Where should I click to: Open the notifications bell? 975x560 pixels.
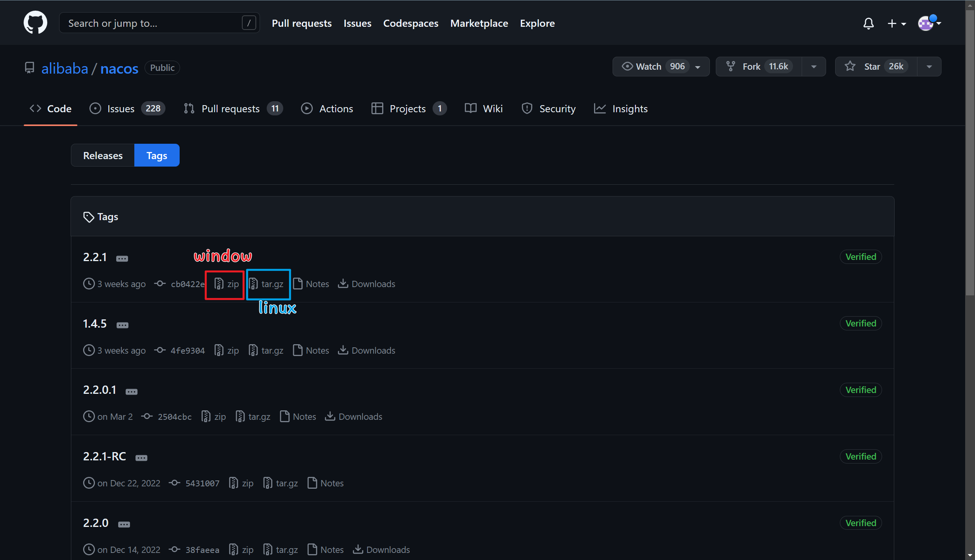(x=868, y=24)
